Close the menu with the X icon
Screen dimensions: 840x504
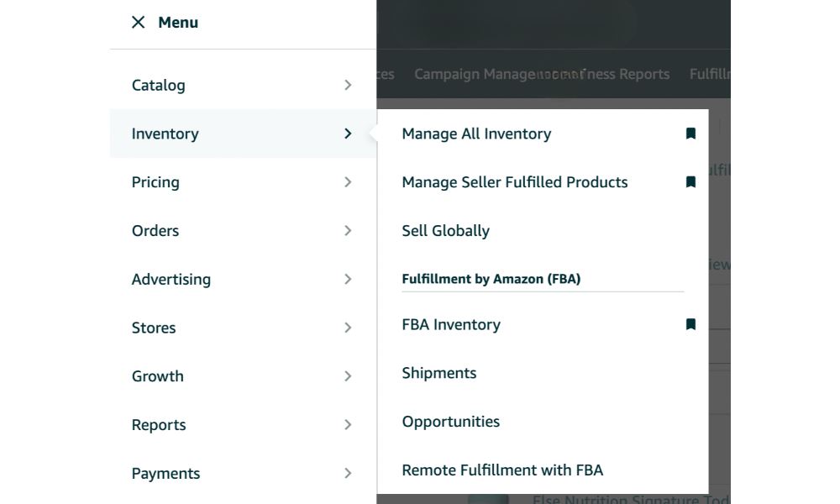(x=139, y=23)
